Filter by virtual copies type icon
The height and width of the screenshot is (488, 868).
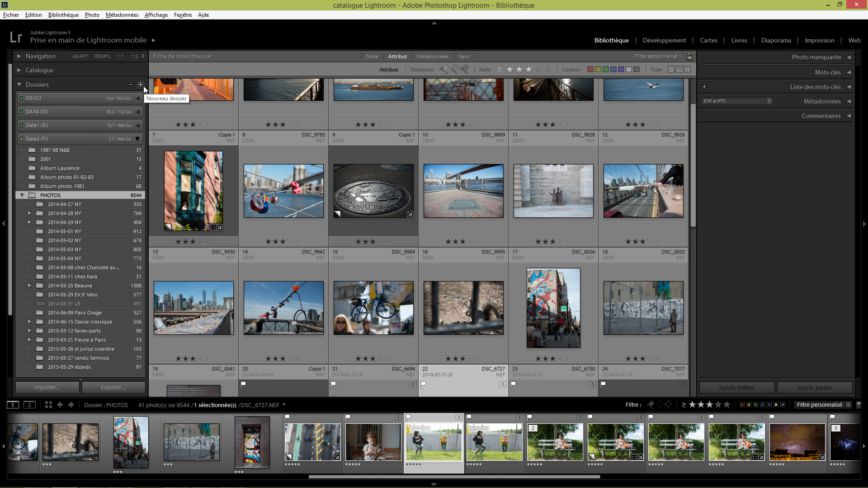(x=679, y=70)
